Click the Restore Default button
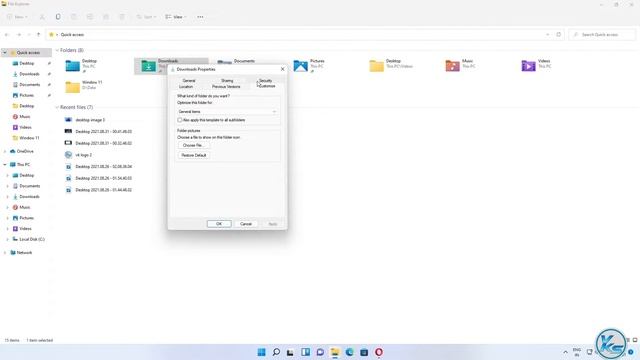The image size is (640, 360). tap(193, 156)
